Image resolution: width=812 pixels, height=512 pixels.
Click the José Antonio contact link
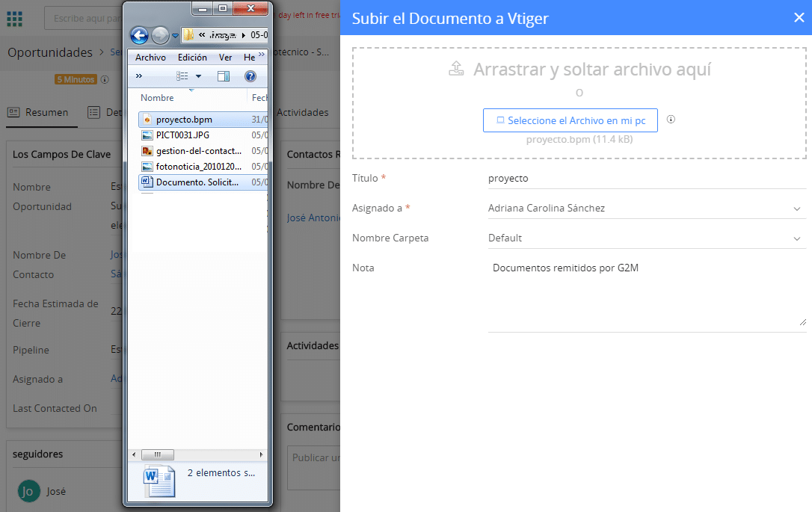(313, 218)
